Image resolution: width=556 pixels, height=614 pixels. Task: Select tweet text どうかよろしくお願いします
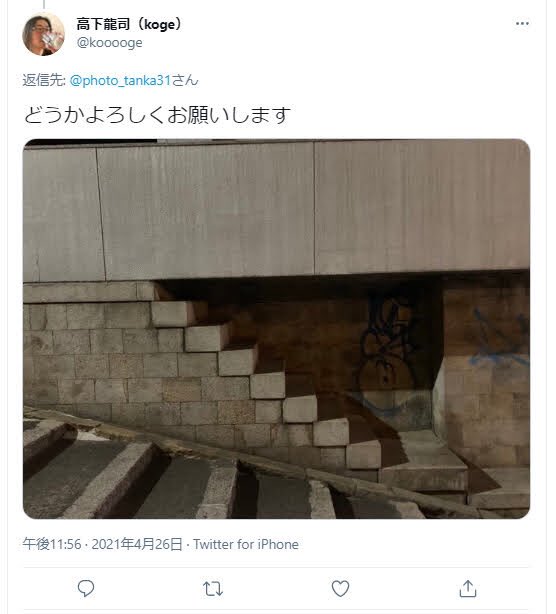[x=157, y=115]
